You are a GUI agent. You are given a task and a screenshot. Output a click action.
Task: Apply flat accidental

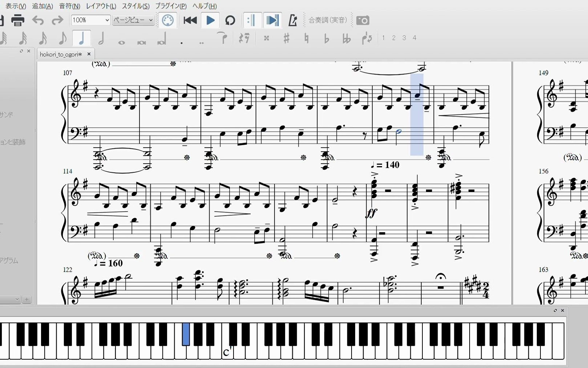327,38
